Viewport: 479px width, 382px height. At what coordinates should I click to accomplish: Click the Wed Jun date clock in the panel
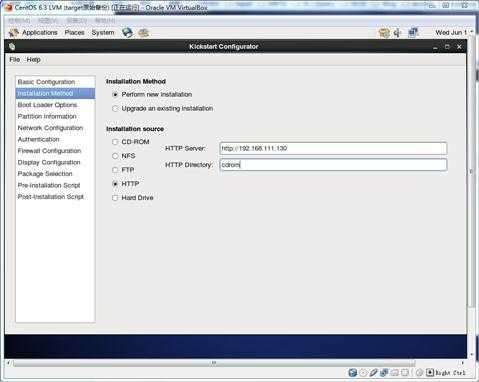(451, 33)
